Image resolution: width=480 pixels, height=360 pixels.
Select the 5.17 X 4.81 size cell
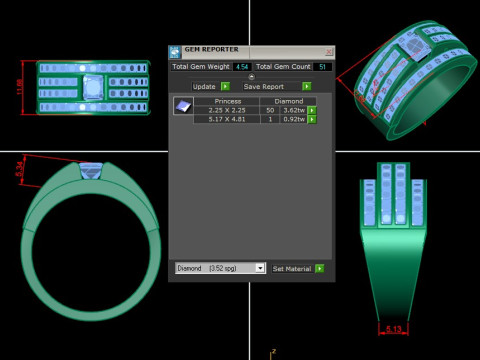click(x=227, y=119)
